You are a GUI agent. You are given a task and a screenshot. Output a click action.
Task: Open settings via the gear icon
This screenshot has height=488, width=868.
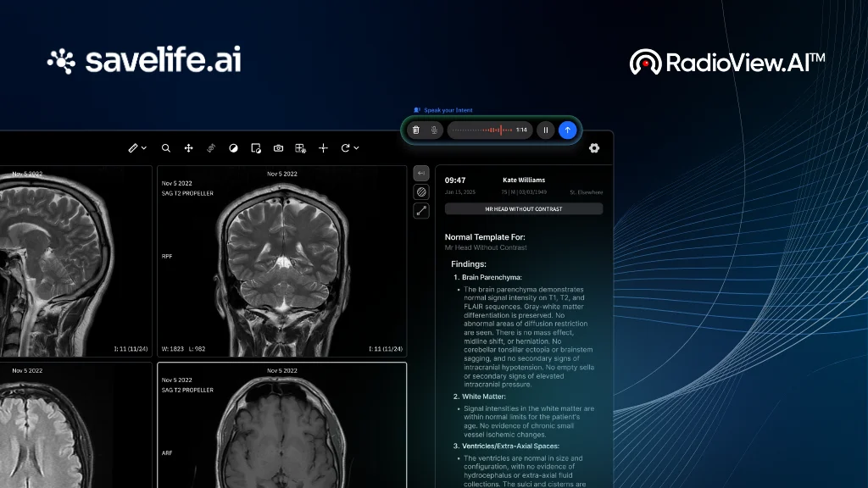pyautogui.click(x=594, y=148)
